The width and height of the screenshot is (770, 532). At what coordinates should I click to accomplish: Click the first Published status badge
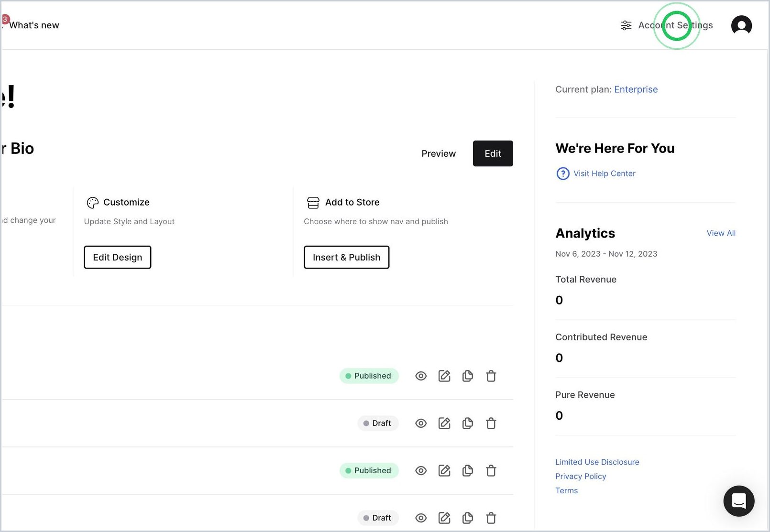pyautogui.click(x=369, y=376)
